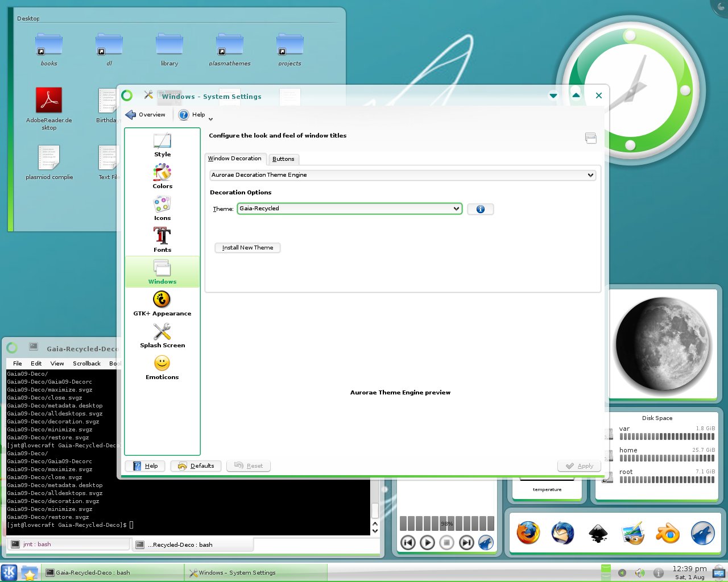Click Install New Theme button
The image size is (728, 582).
coord(247,248)
